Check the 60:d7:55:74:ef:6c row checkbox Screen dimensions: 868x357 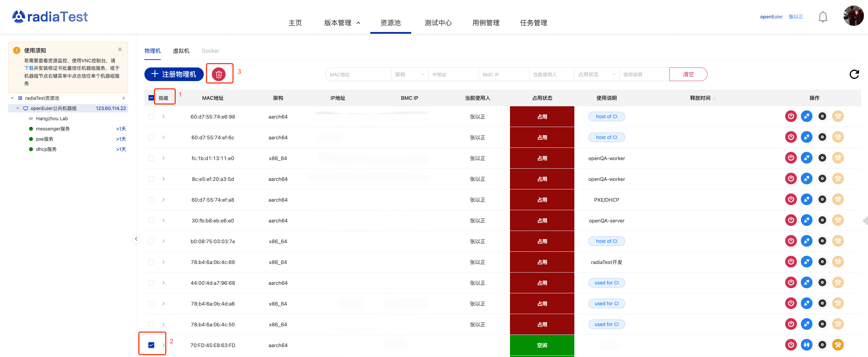(151, 137)
